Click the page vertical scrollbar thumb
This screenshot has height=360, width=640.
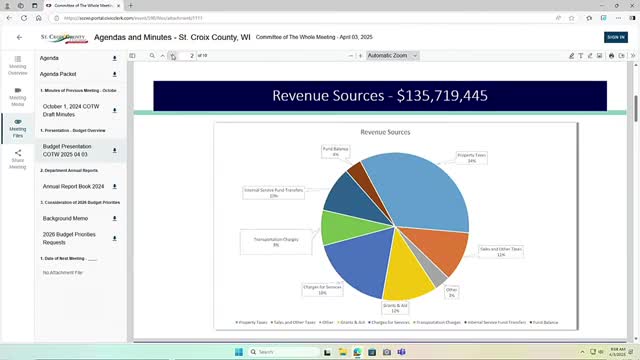tap(636, 108)
